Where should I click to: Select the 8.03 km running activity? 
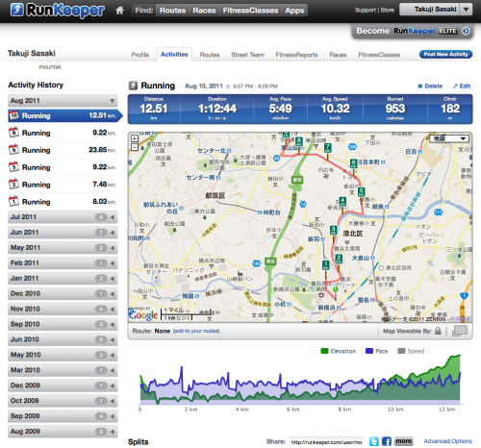coord(63,202)
